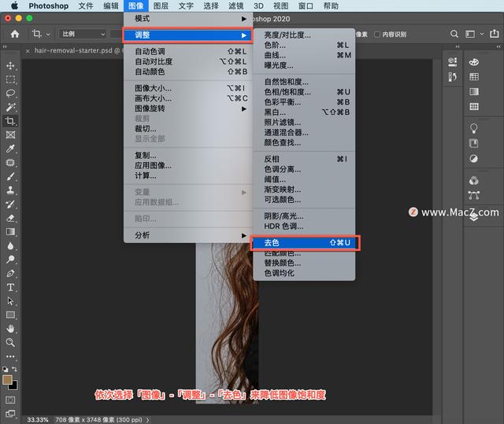The image size is (504, 424).
Task: Reset default foreground and background colors
Action: [6, 370]
